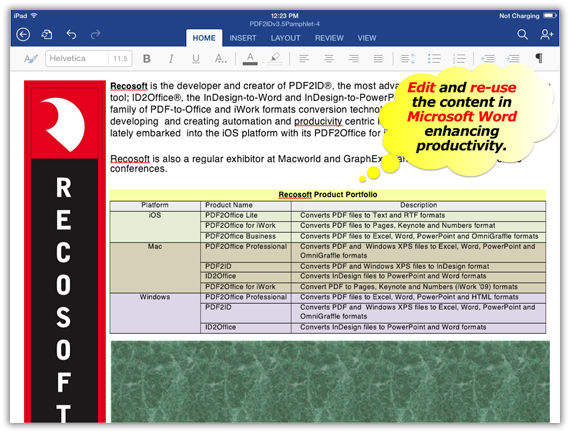Open the Helvetica font picker

click(77, 59)
